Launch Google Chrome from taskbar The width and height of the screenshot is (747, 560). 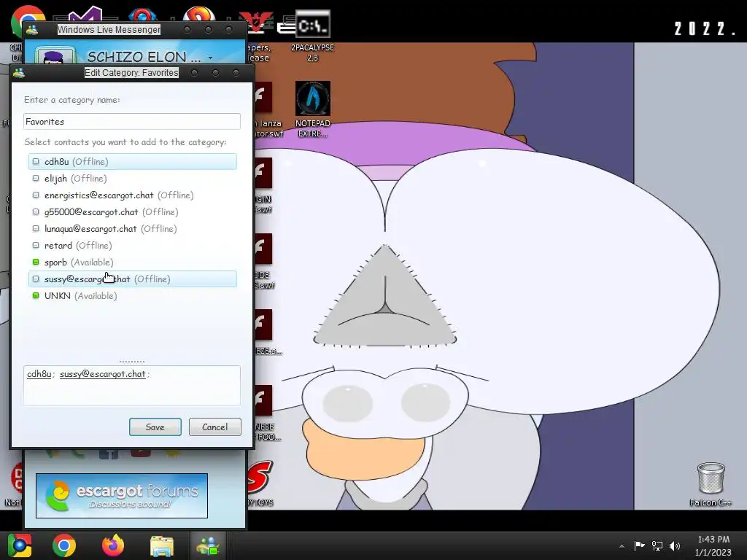[x=64, y=545]
